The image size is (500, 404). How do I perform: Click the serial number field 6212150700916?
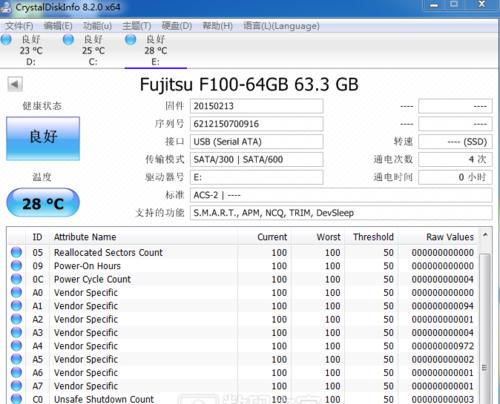point(256,124)
